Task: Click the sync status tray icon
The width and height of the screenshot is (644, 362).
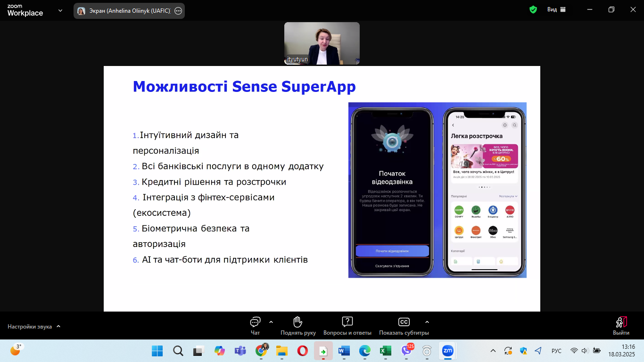Action: click(508, 351)
